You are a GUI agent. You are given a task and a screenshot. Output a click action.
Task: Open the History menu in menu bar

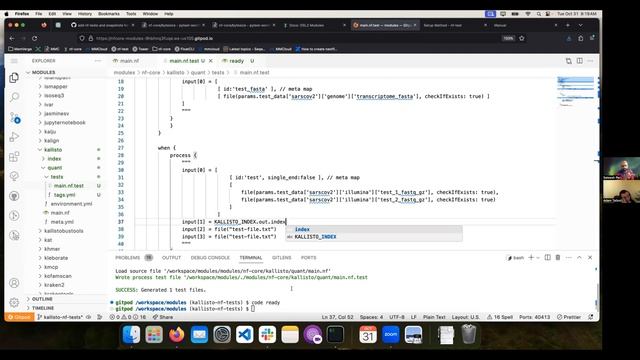point(85,14)
